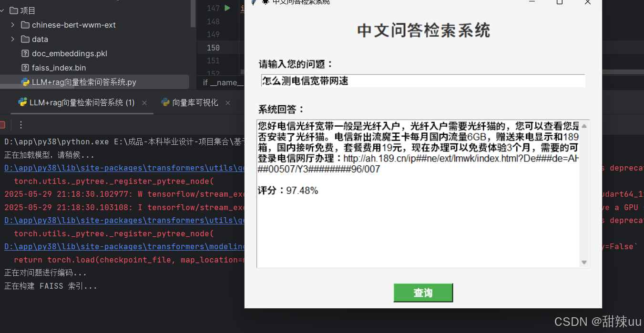Maximize the 中文问答检索系统 window
Image resolution: width=644 pixels, height=333 pixels.
(x=560, y=2)
